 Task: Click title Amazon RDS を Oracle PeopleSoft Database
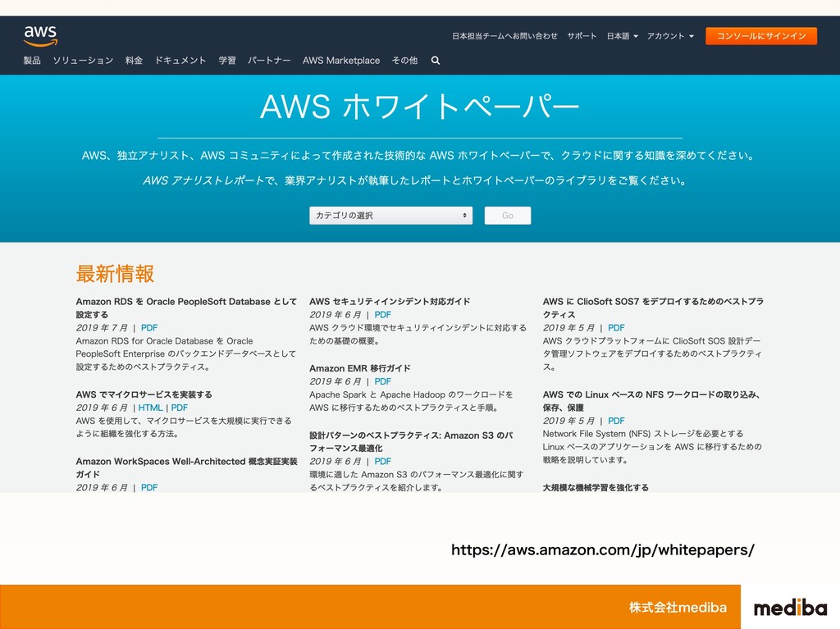click(186, 308)
